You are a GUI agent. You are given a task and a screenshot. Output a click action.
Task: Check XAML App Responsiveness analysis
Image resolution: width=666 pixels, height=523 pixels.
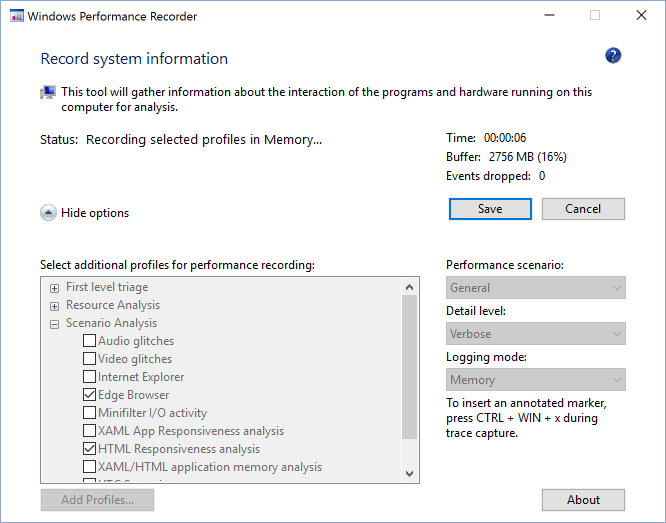point(89,430)
